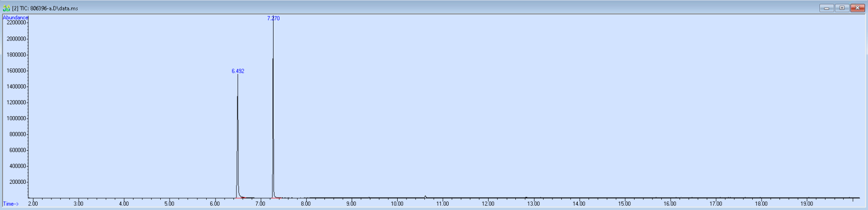Click the 12.00 time axis label
Screen dimensions: 868x210
(488, 204)
